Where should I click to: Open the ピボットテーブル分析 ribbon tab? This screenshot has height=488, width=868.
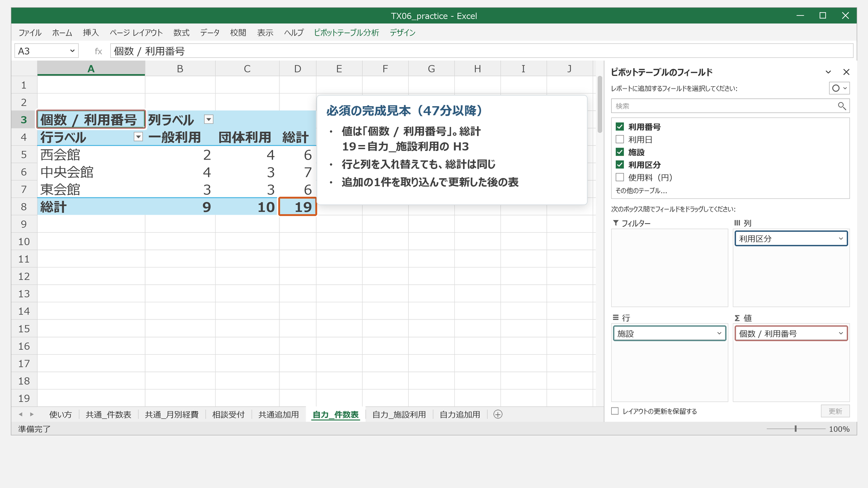346,33
